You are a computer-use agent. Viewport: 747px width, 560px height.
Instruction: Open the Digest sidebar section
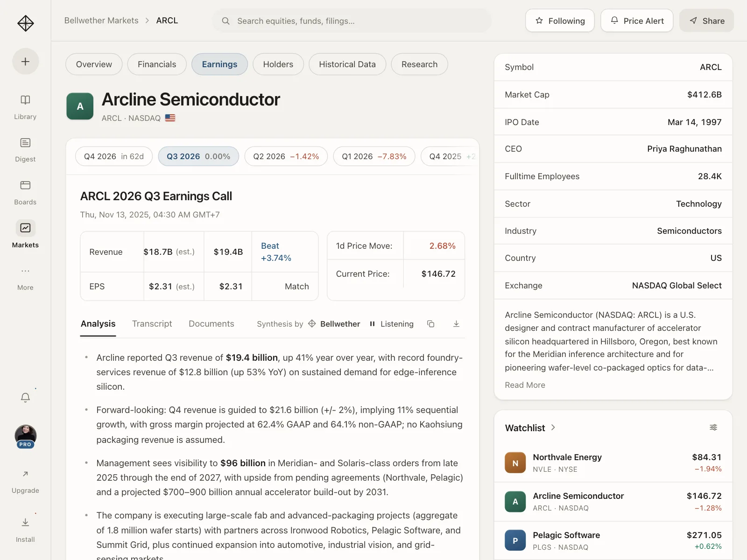25,150
